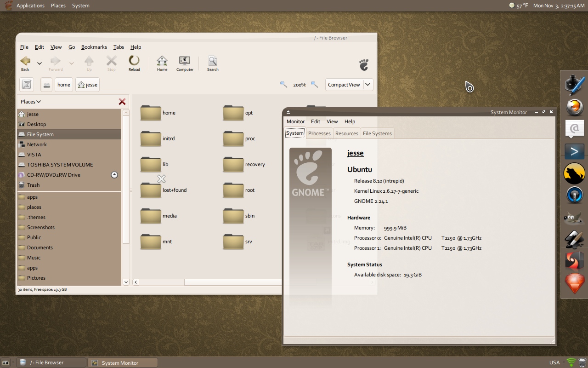
Task: Click the 'jesse' path button
Action: point(88,85)
